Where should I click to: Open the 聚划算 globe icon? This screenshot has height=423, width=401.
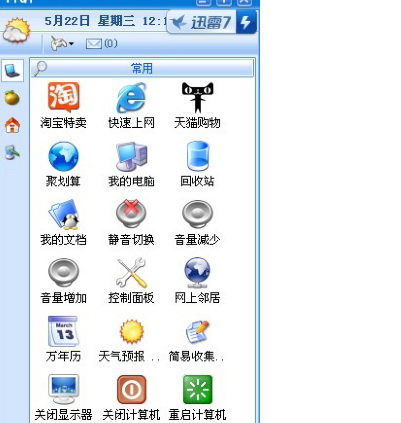tap(63, 156)
